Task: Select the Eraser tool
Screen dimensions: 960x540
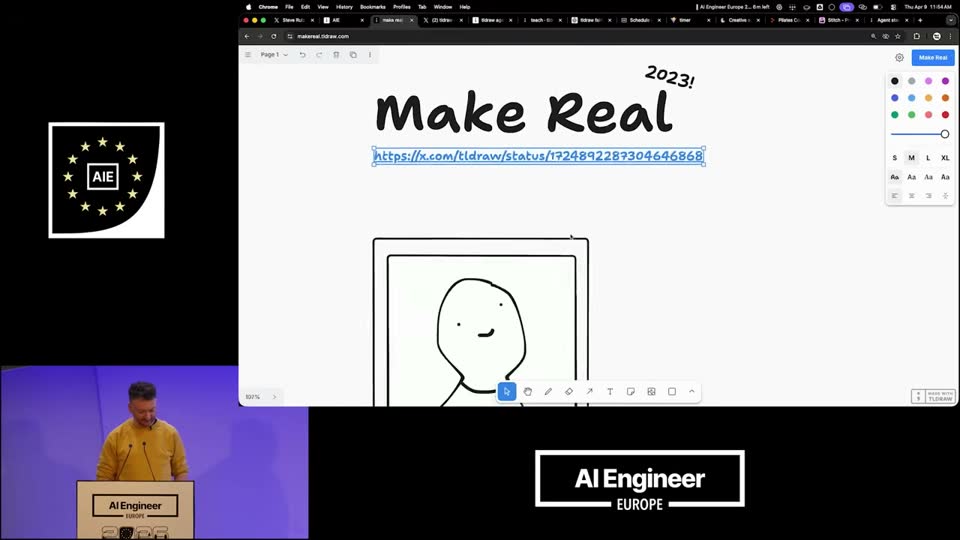Action: tap(569, 392)
